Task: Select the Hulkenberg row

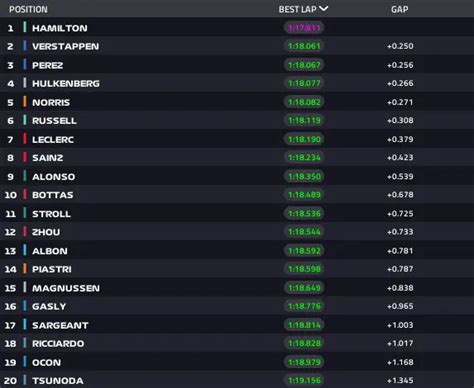Action: (237, 83)
